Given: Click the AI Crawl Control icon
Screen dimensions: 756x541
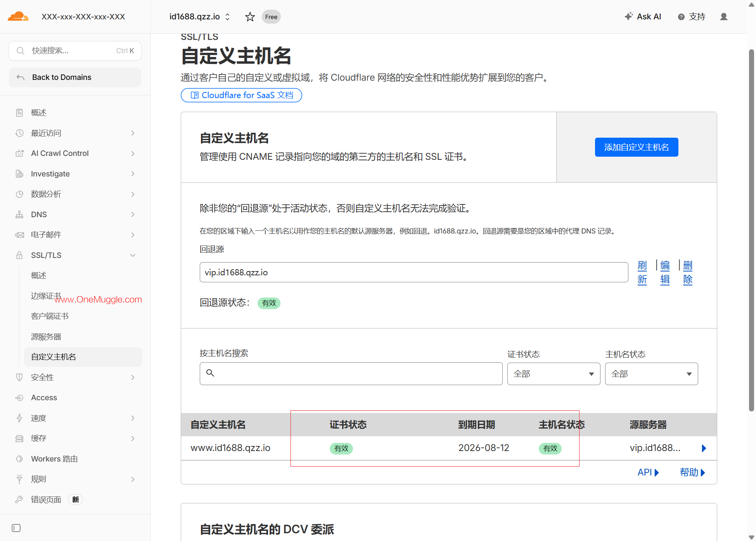Looking at the screenshot, I should 19,154.
